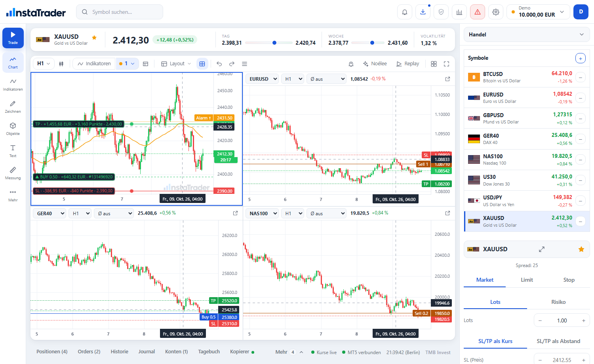Click the undo arrow in chart toolbar

(219, 64)
